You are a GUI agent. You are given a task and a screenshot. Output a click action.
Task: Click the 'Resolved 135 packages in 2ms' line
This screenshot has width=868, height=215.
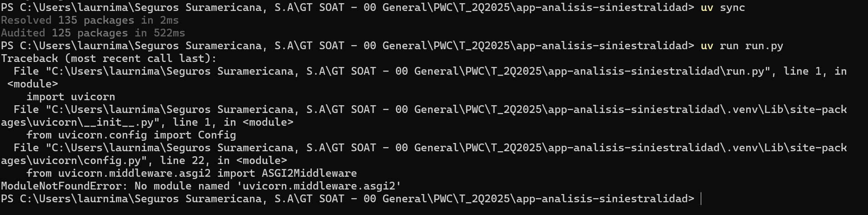point(90,20)
